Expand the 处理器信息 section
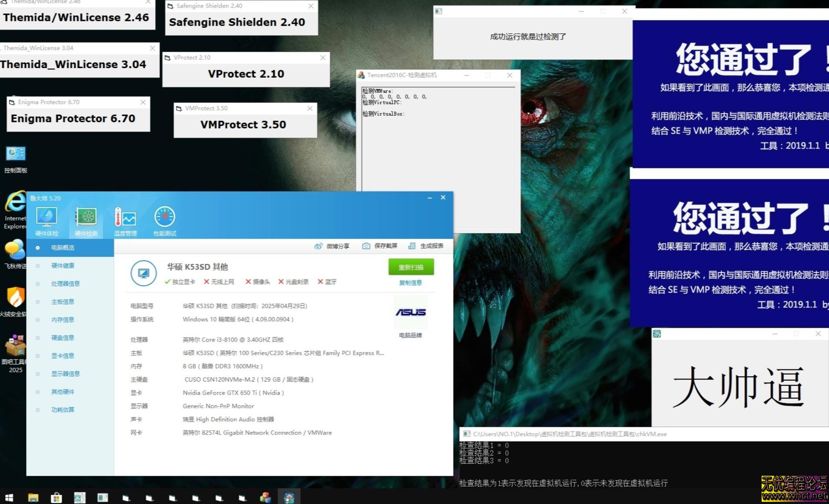Image resolution: width=829 pixels, height=504 pixels. point(65,283)
